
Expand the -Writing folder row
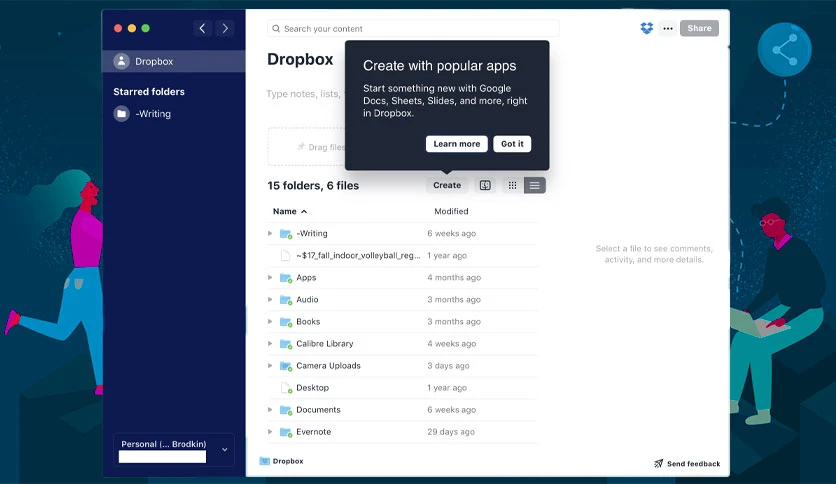pos(270,233)
